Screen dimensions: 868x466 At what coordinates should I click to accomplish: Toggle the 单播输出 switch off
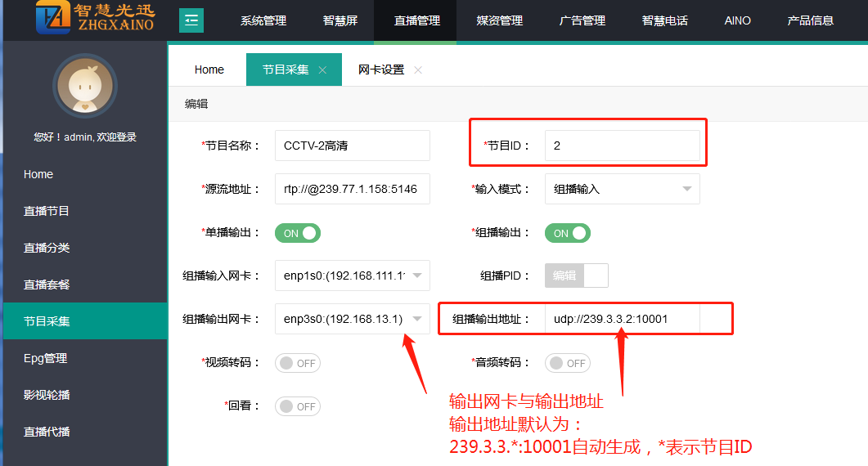point(298,233)
